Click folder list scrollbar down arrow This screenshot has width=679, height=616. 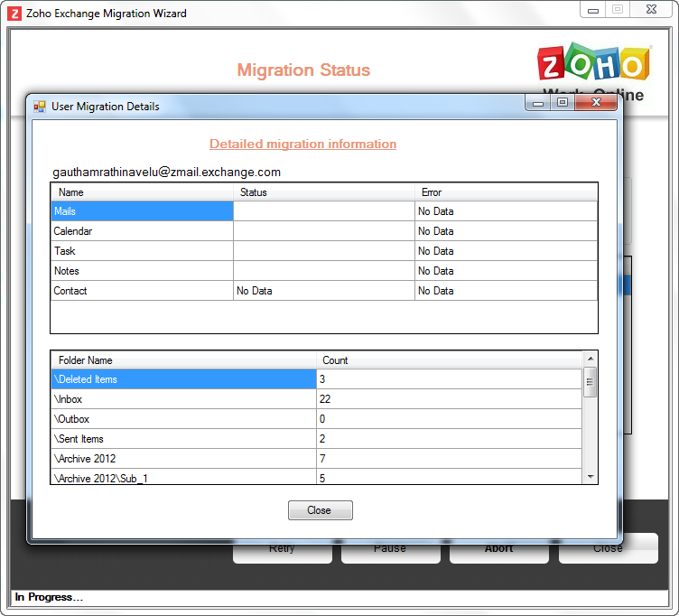(591, 477)
